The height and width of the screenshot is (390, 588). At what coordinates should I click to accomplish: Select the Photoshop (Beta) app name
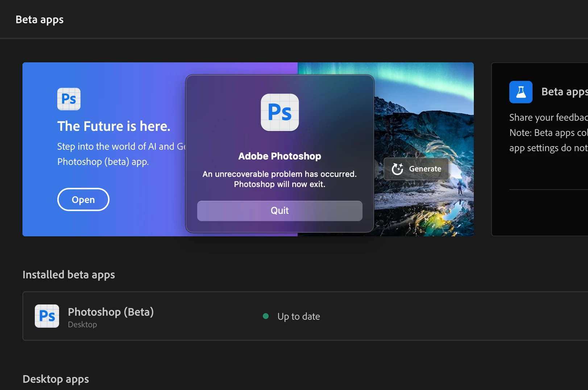point(111,312)
